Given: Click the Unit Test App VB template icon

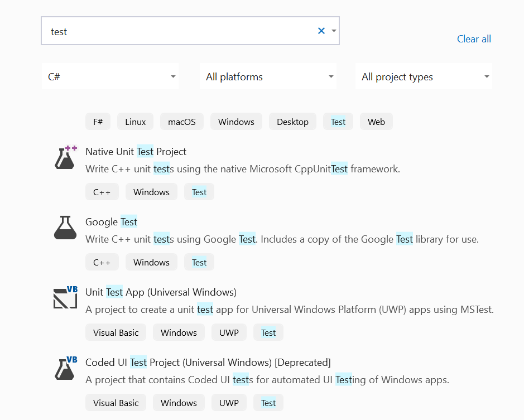Looking at the screenshot, I should pos(65,298).
